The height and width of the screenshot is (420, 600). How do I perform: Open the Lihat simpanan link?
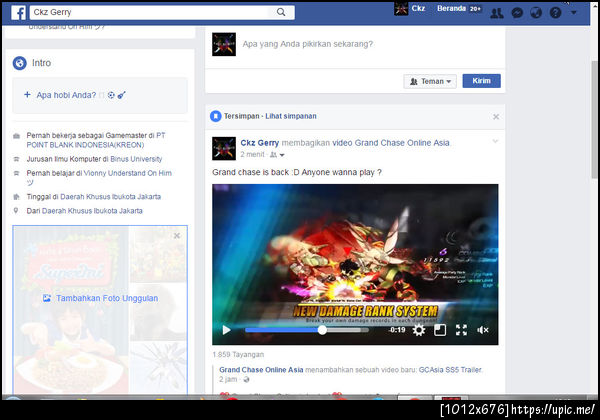coord(291,116)
